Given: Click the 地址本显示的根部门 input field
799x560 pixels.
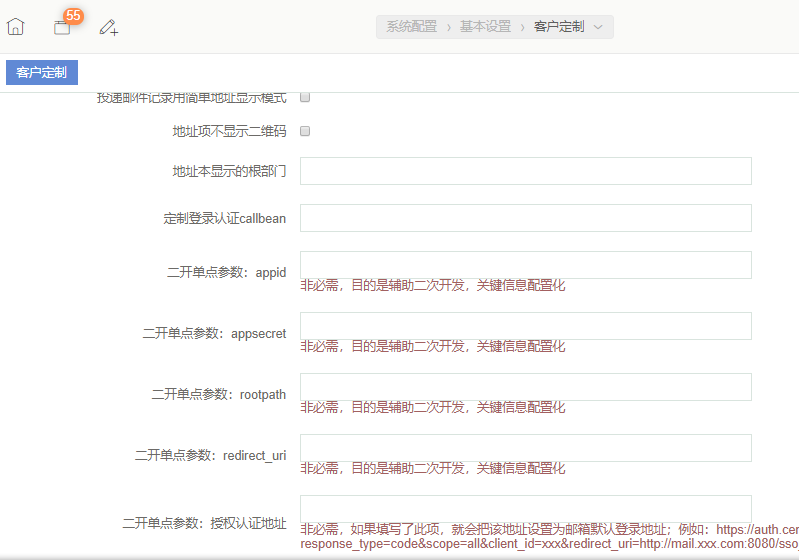Looking at the screenshot, I should (525, 171).
